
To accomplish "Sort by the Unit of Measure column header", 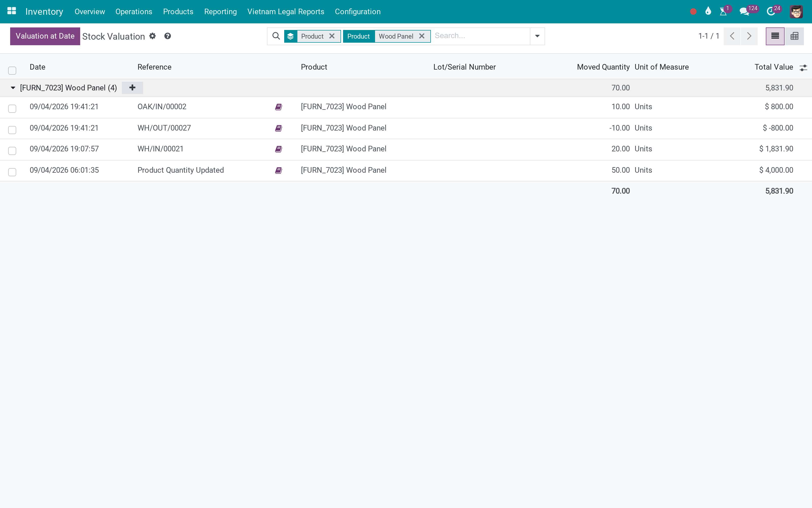I will [662, 67].
